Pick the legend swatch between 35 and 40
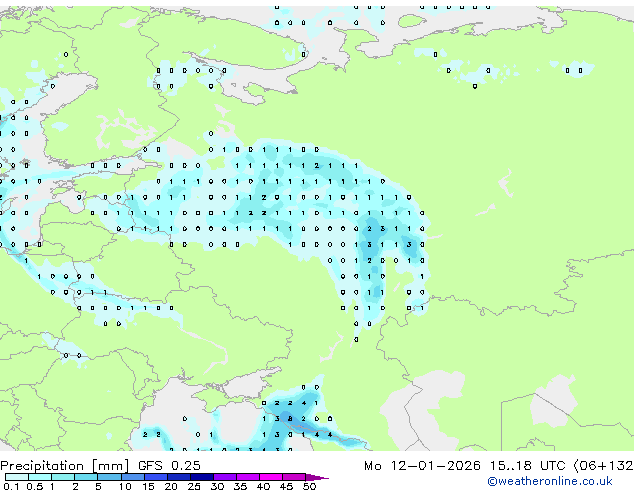Image resolution: width=634 pixels, height=490 pixels. (248, 477)
